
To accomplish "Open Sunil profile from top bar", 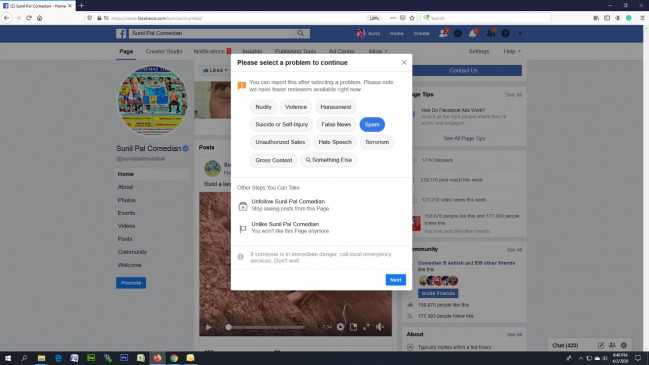I will point(368,34).
